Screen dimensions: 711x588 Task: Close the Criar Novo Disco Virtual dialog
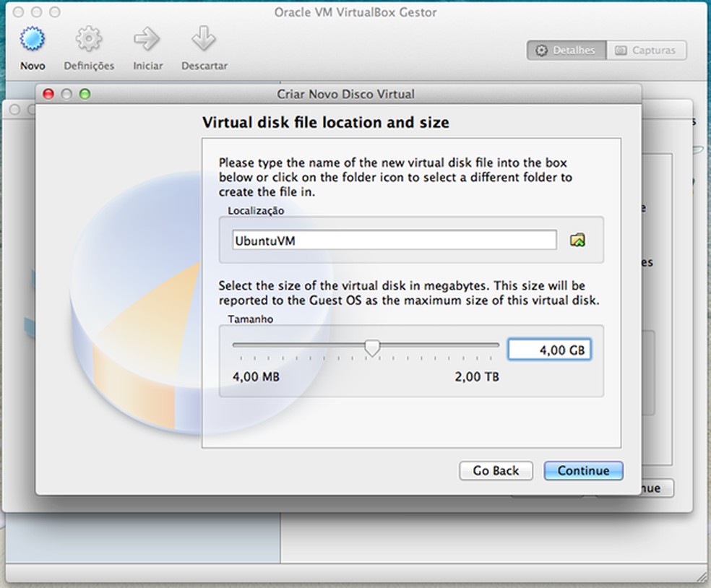(48, 94)
